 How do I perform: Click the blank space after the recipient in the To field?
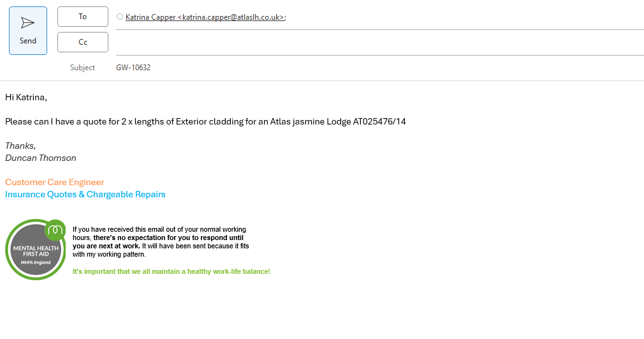[459, 17]
